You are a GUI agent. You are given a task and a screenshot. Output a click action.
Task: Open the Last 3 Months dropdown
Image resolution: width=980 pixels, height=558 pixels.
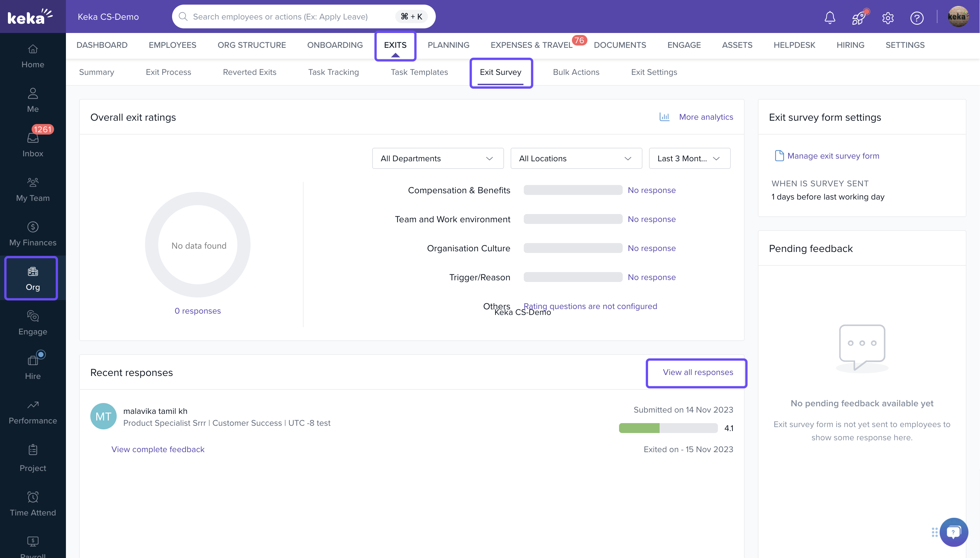689,158
